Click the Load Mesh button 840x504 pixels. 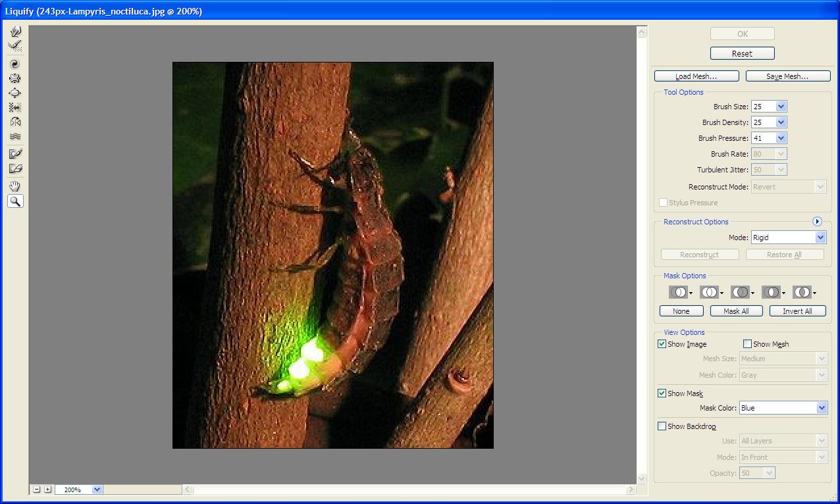(696, 76)
